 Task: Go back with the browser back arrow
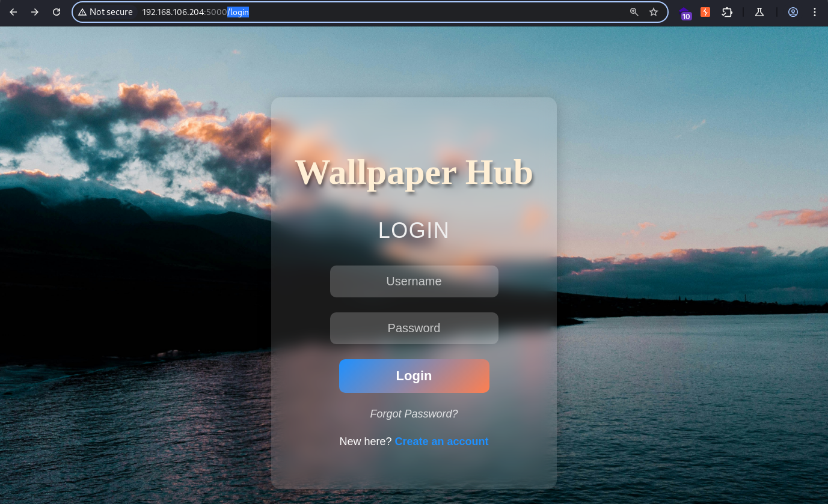tap(13, 12)
